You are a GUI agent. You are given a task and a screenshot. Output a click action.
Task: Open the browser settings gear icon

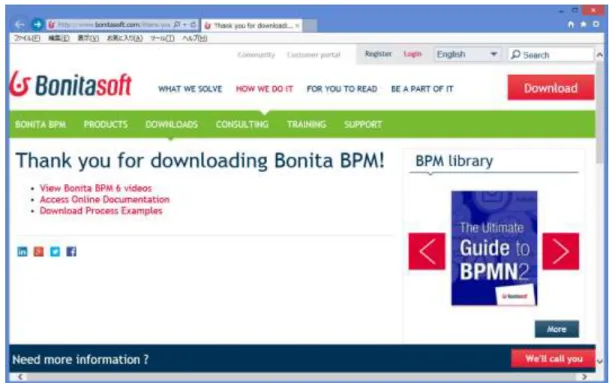click(596, 24)
